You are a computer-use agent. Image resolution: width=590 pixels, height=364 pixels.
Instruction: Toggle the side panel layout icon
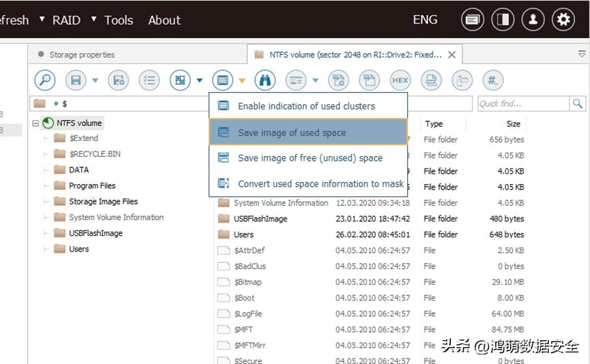point(503,20)
